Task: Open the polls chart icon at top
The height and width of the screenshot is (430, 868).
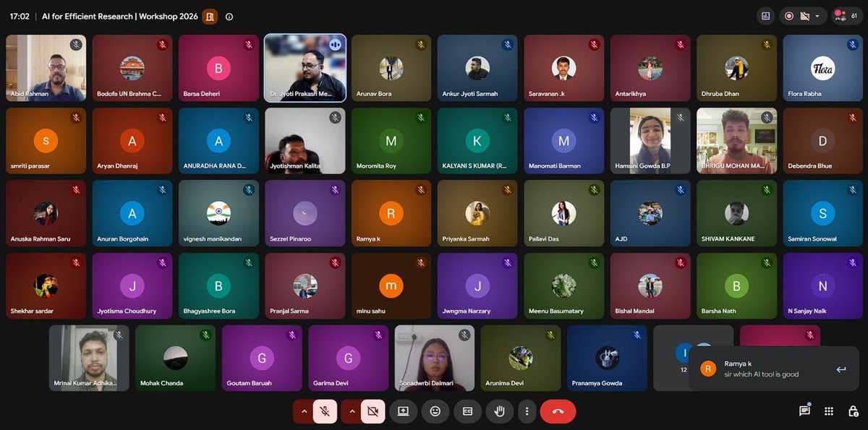Action: (x=765, y=16)
